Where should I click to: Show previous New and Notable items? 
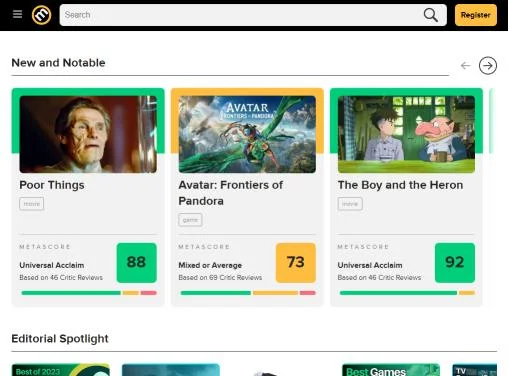(x=466, y=66)
